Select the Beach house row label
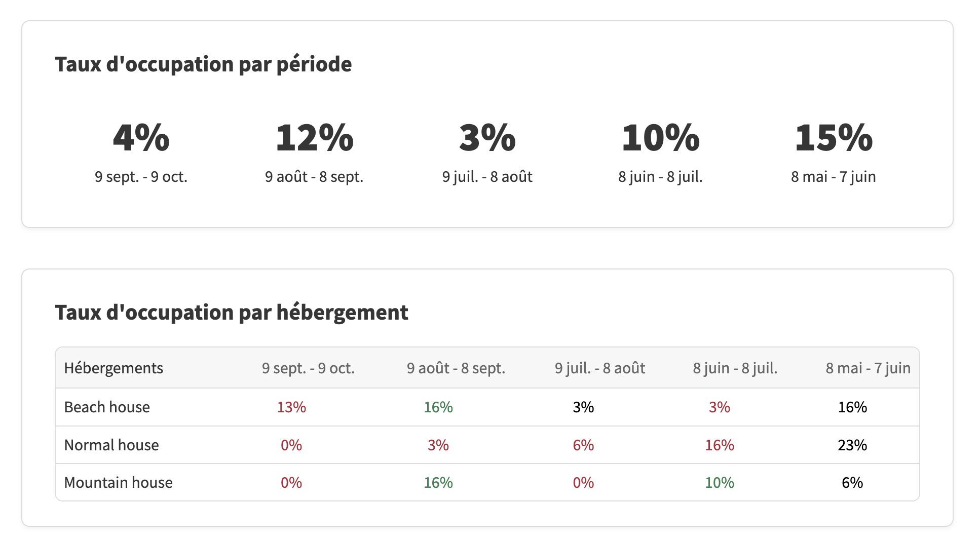The width and height of the screenshot is (980, 541). (x=107, y=407)
